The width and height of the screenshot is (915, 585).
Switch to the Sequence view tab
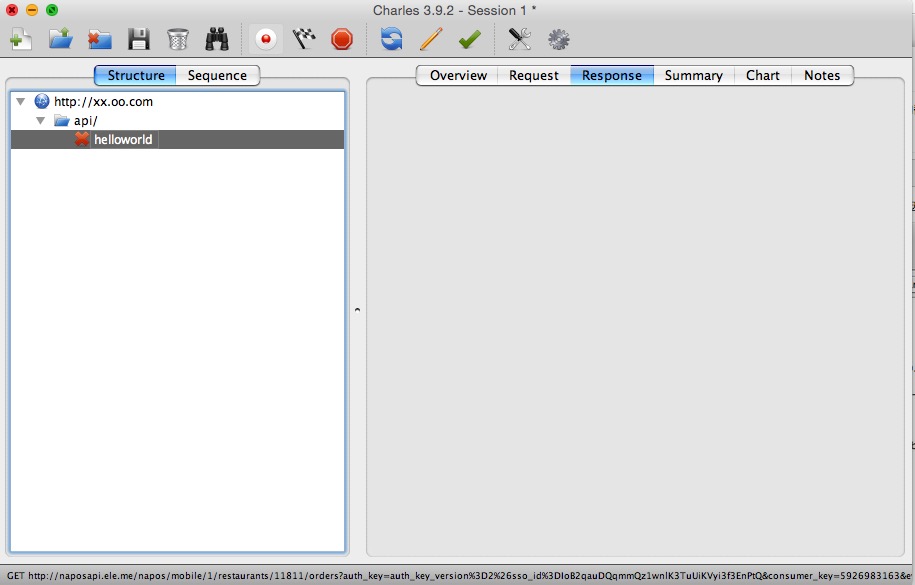pyautogui.click(x=217, y=75)
